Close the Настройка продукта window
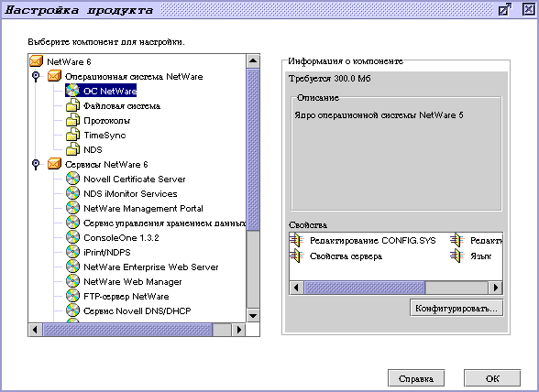539x392 pixels. [x=529, y=9]
